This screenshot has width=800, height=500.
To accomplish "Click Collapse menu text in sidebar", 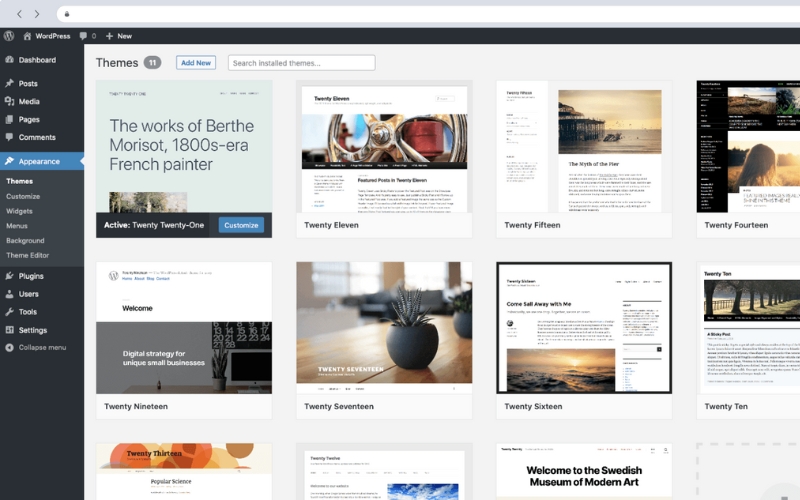I will tap(42, 347).
